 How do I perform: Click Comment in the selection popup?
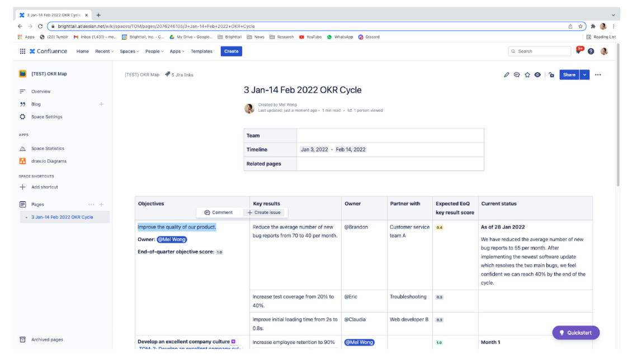(x=219, y=212)
